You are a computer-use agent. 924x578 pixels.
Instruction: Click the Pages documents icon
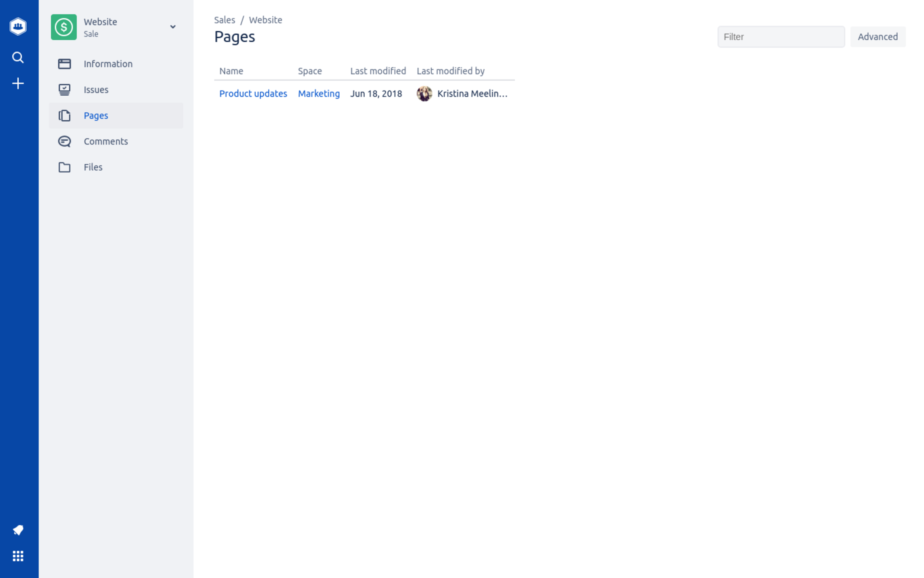tap(64, 116)
